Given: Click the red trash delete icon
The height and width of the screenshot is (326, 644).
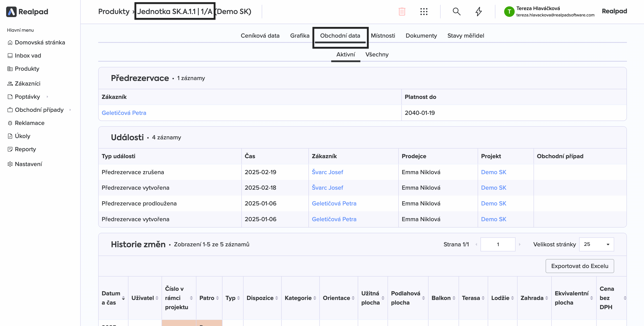Looking at the screenshot, I should (x=402, y=11).
